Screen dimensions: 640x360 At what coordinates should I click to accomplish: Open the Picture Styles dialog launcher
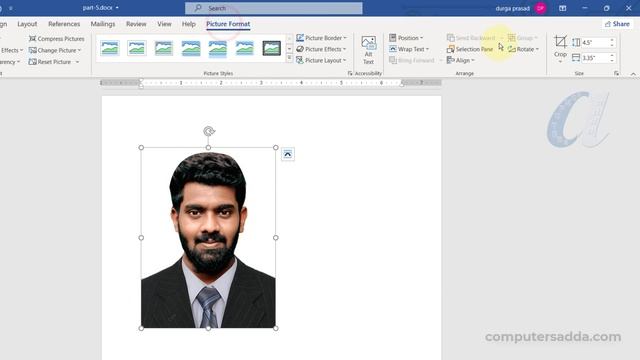[x=350, y=73]
